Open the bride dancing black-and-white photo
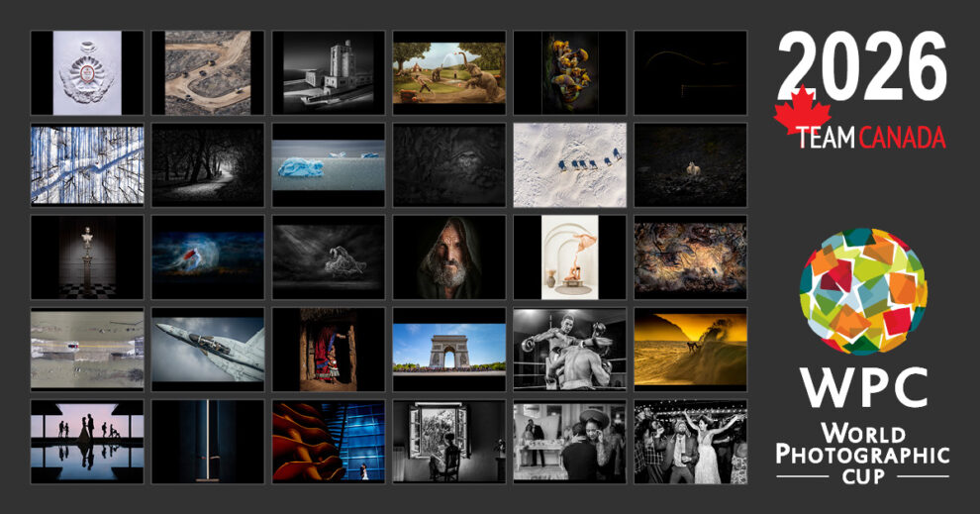This screenshot has width=980, height=514. pyautogui.click(x=690, y=442)
